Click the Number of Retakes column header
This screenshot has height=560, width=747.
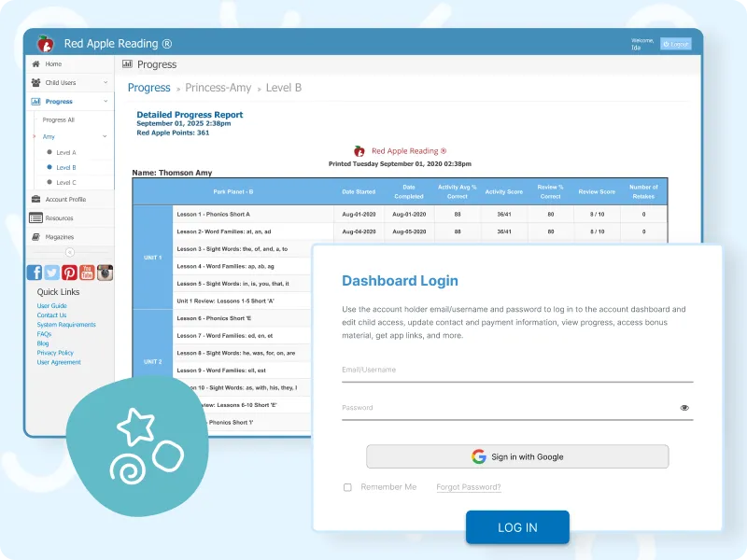(643, 191)
